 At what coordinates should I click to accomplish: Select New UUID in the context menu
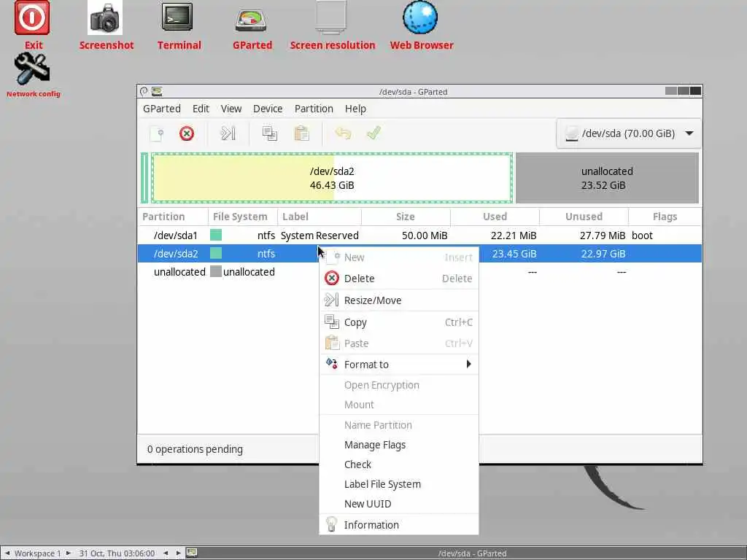coord(399,503)
